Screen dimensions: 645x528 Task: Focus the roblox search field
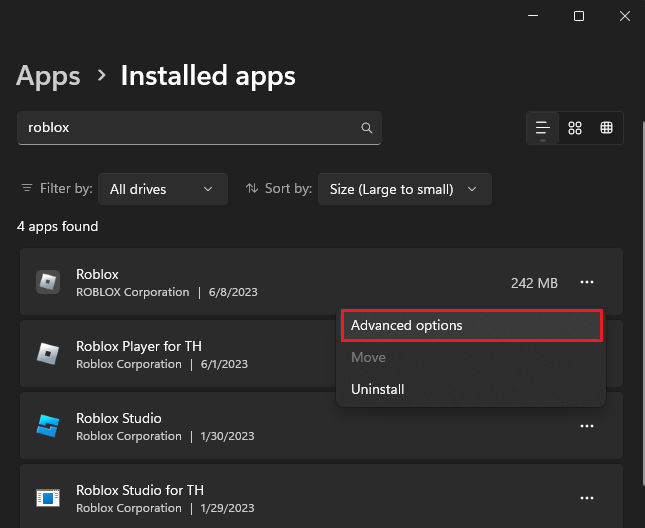pos(200,128)
